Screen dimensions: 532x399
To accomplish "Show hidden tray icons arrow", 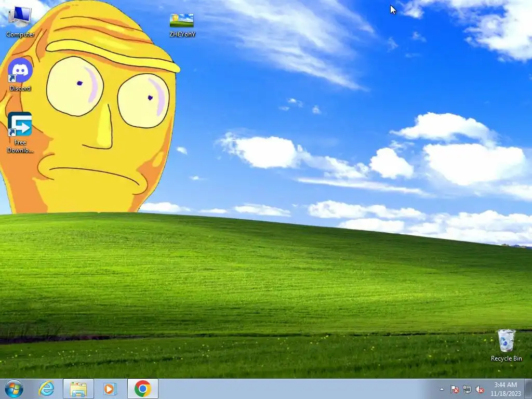I will [442, 389].
